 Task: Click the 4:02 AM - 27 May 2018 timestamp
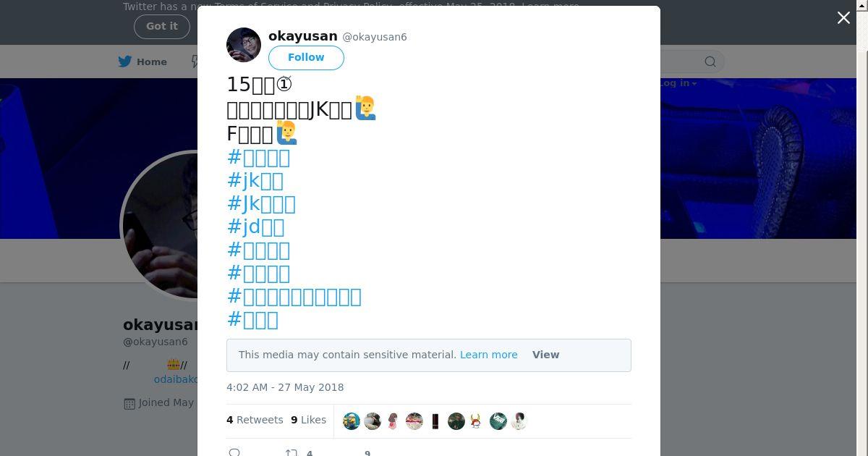285,387
